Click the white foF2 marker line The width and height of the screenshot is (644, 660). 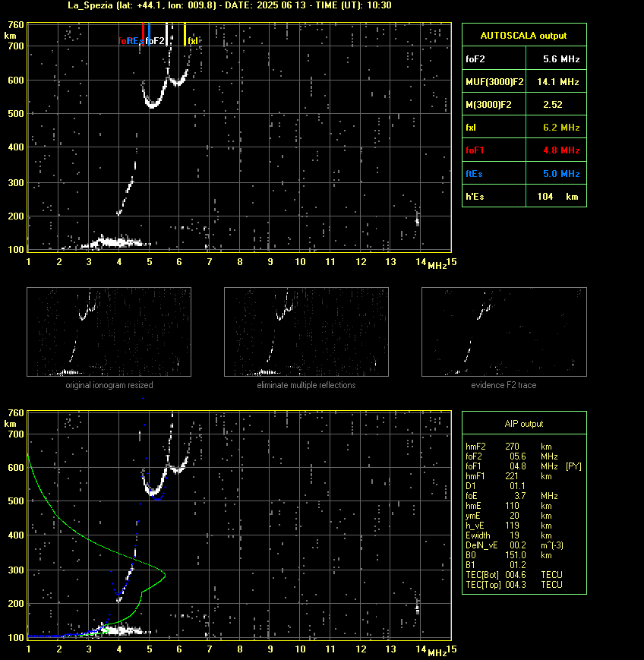tap(166, 34)
